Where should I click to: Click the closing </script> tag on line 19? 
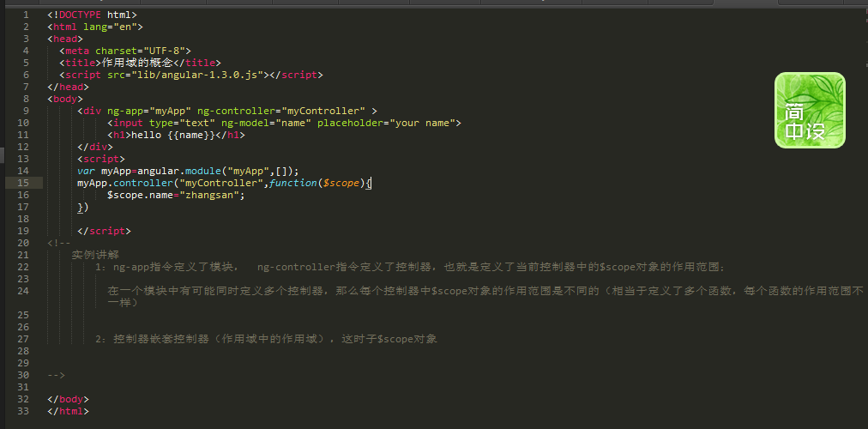(x=104, y=231)
